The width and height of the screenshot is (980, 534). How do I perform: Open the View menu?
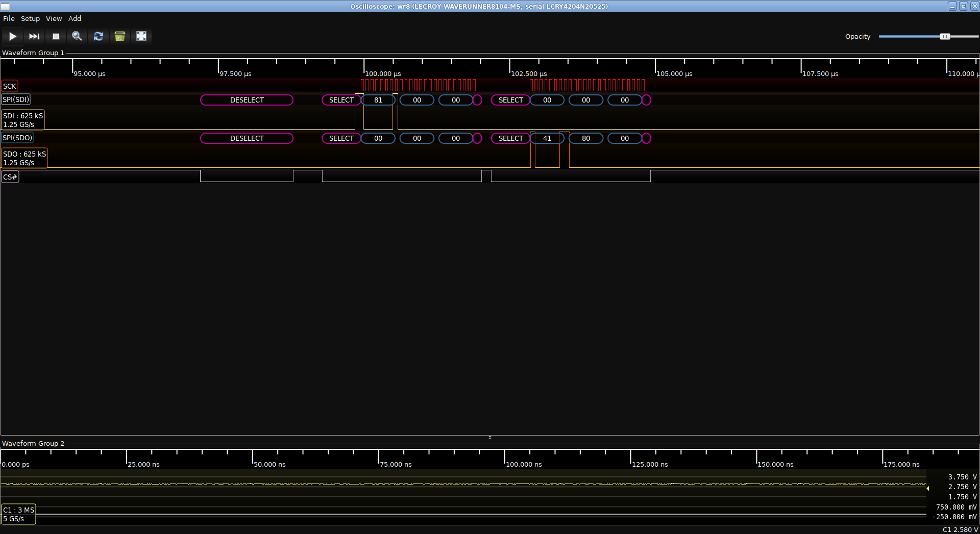[x=54, y=18]
